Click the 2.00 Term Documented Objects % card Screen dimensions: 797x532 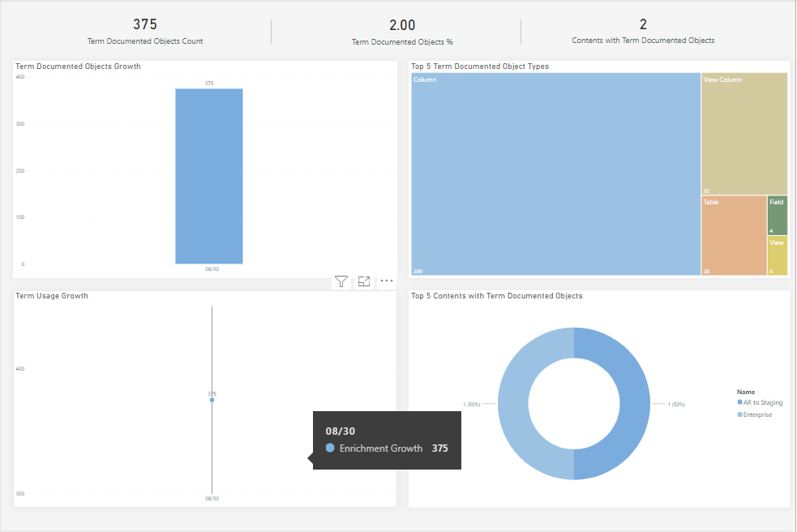[396, 32]
